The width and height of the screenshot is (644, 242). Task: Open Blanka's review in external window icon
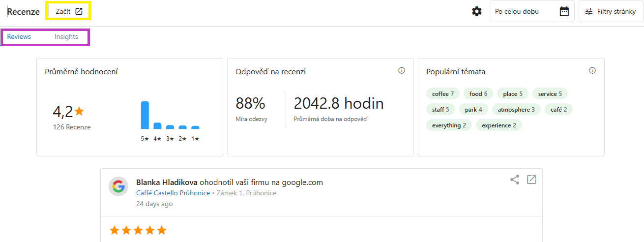tap(531, 180)
